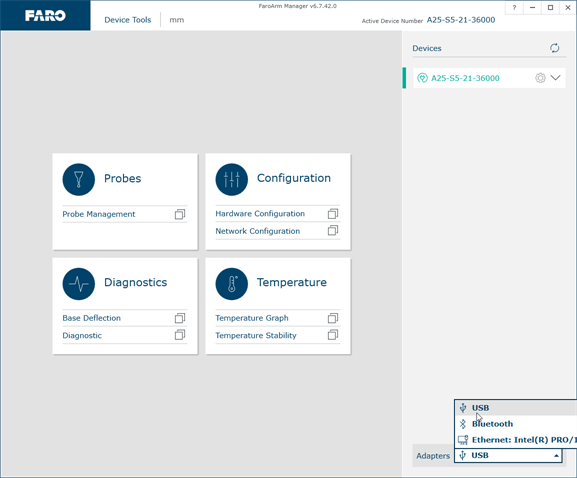Maximize the FaroArm Manager window
The width and height of the screenshot is (577, 478).
click(x=551, y=7)
